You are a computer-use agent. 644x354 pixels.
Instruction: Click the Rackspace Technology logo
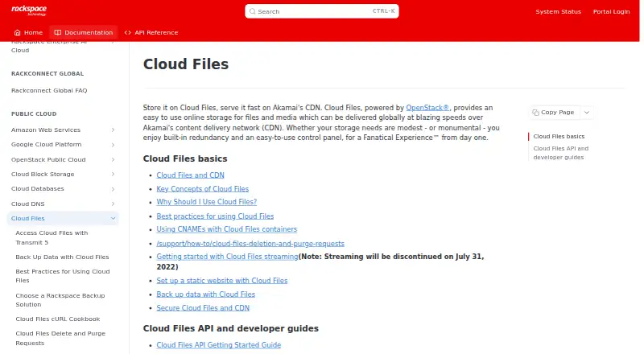point(29,10)
